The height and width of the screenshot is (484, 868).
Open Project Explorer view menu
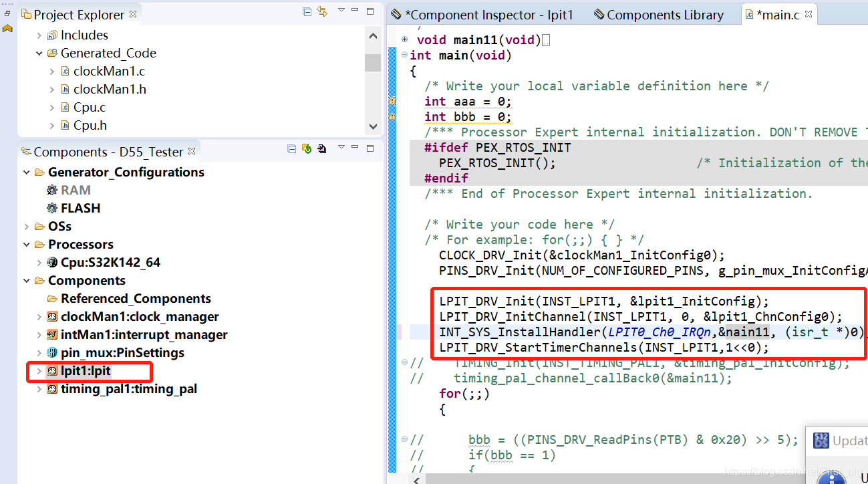pyautogui.click(x=341, y=11)
